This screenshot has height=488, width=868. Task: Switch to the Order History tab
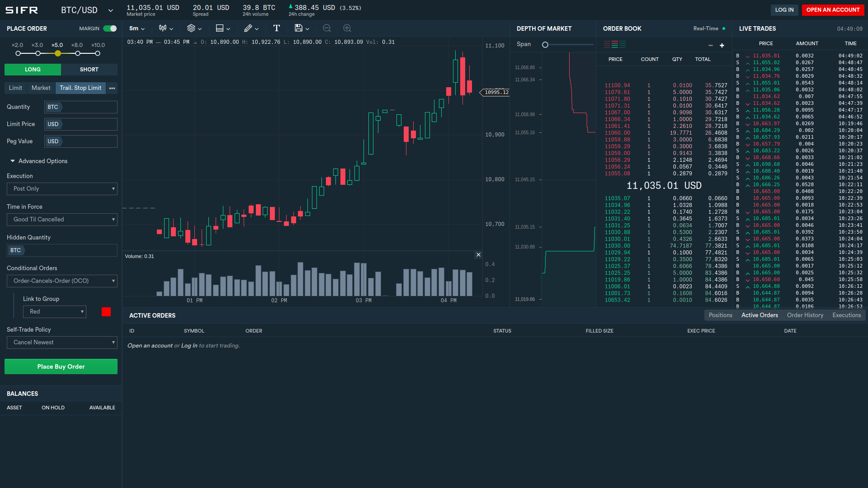(805, 315)
